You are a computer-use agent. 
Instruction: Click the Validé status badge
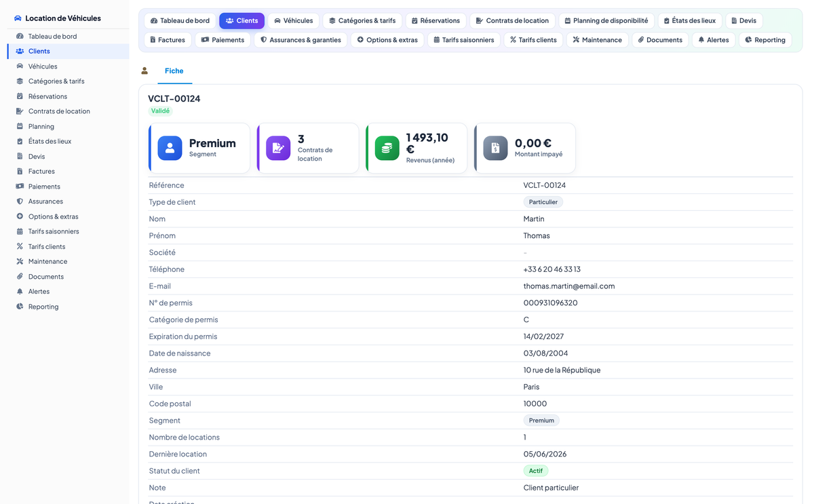coord(161,111)
